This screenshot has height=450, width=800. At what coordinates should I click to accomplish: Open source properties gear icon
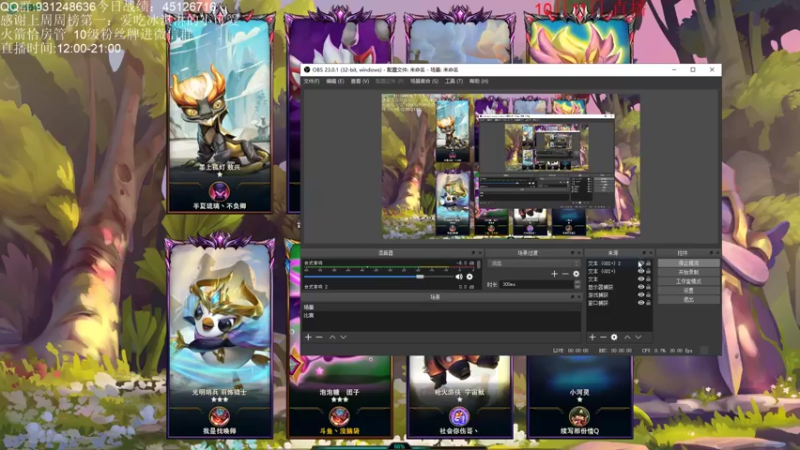(x=614, y=337)
